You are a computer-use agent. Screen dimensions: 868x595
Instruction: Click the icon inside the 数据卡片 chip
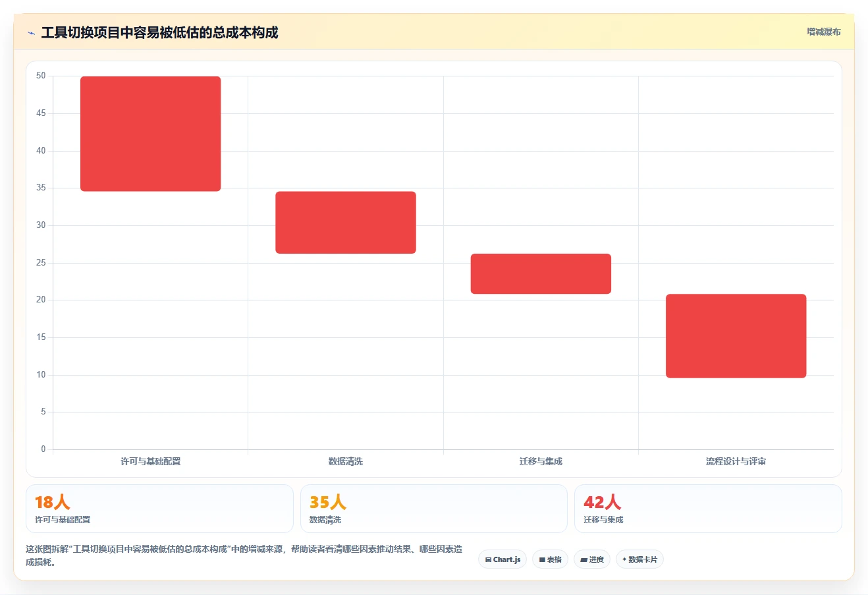coord(624,559)
